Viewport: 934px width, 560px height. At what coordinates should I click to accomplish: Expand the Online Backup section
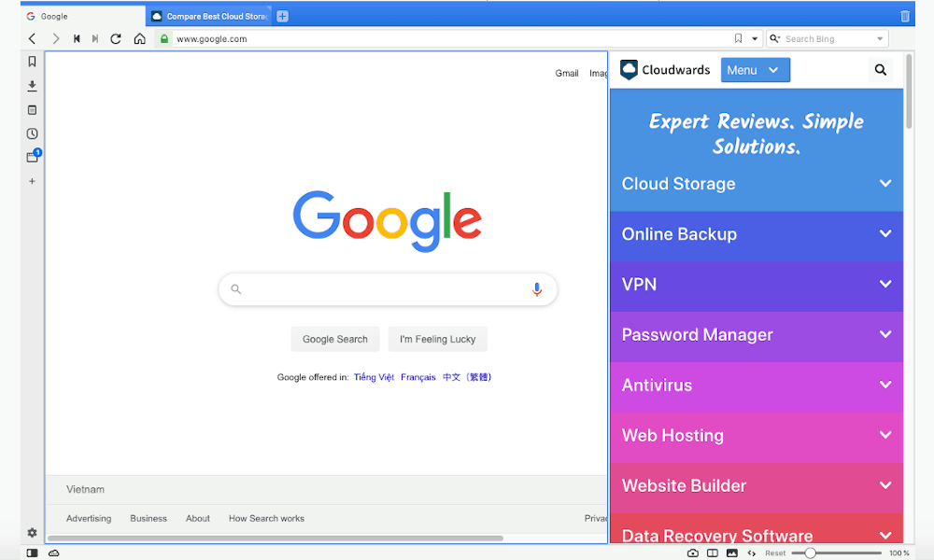[757, 234]
